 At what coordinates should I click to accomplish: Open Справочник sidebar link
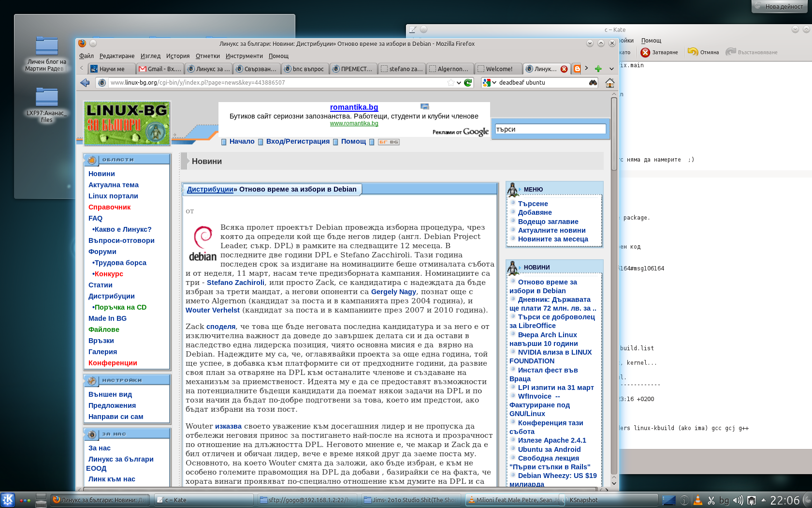point(109,207)
